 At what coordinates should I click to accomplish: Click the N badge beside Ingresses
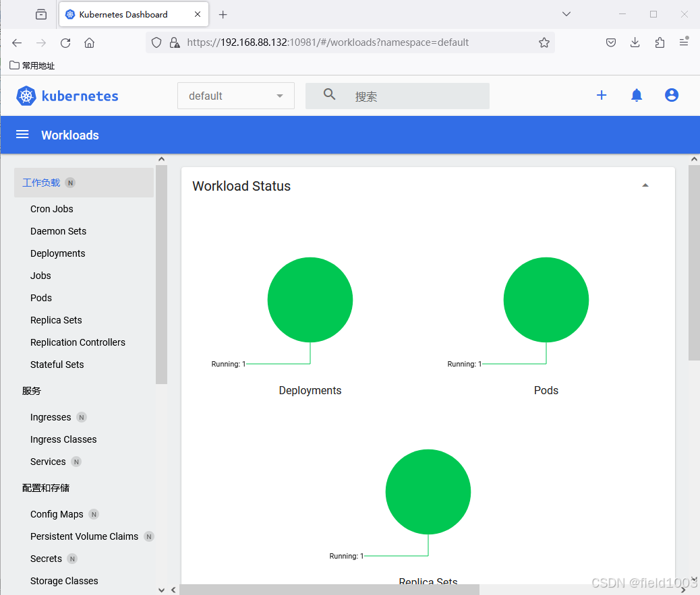(81, 418)
